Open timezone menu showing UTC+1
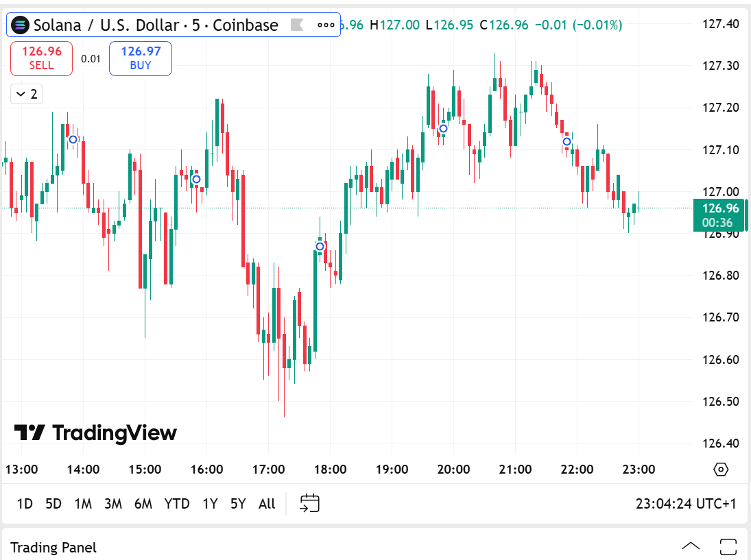 click(x=686, y=504)
